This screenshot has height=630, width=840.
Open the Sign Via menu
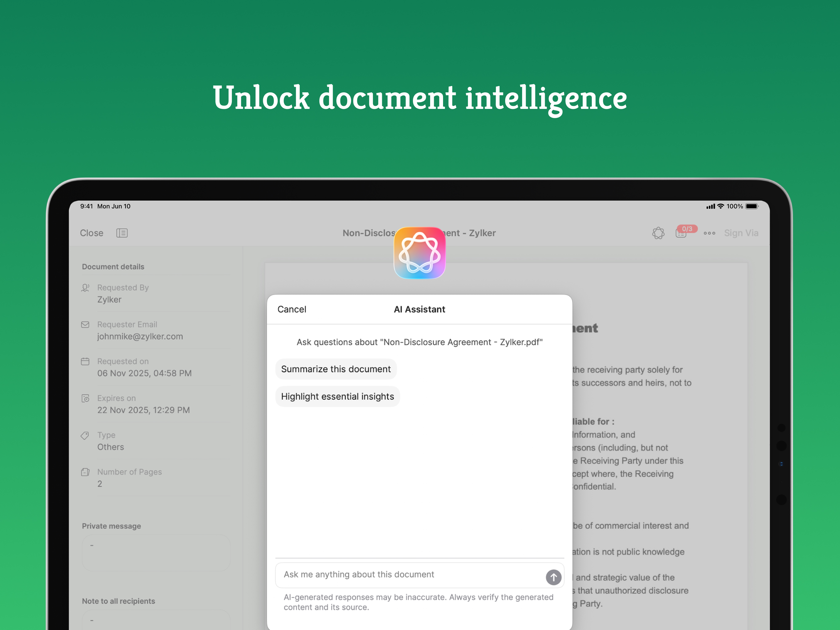741,233
